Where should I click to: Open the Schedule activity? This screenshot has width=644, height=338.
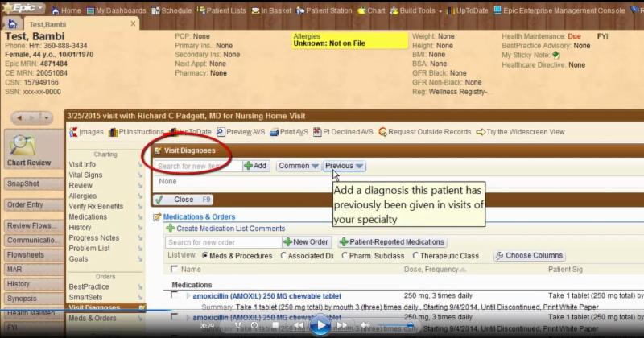(171, 10)
